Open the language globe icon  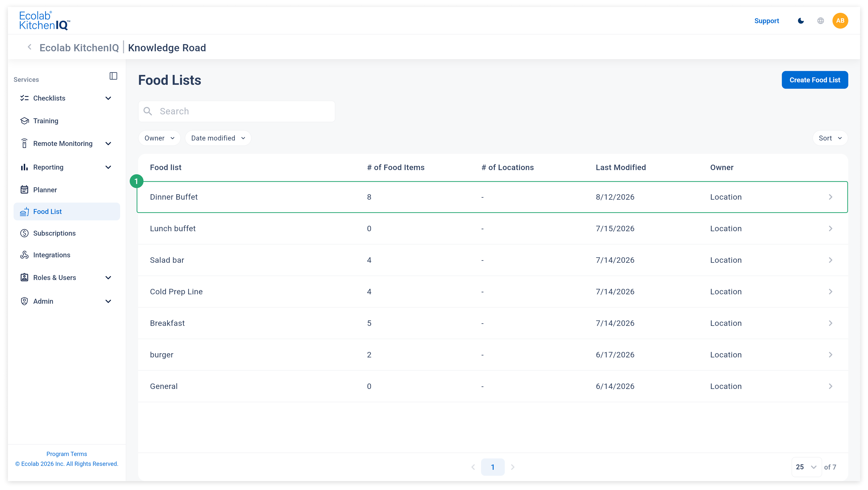[821, 21]
